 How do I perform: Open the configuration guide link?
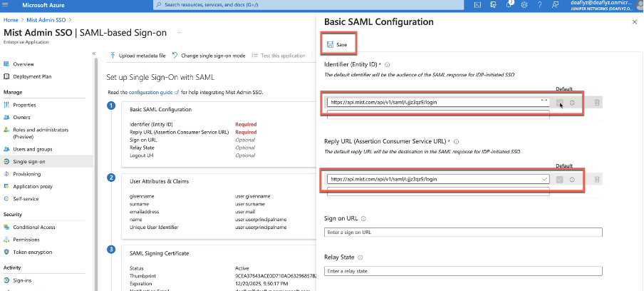tap(150, 92)
